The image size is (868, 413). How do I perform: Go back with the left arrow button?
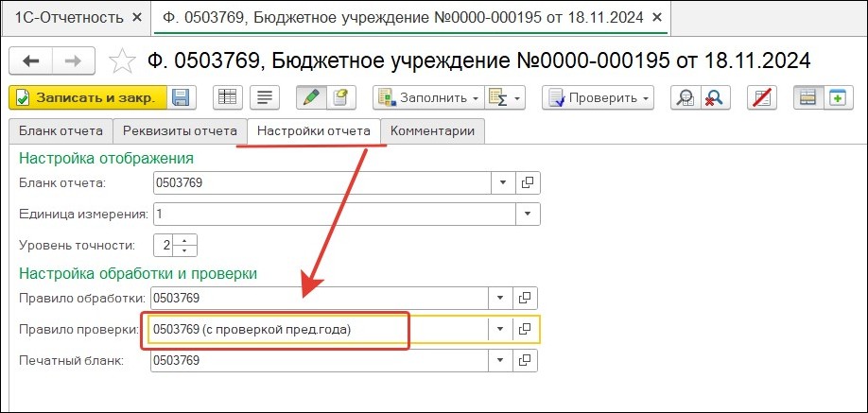click(31, 61)
